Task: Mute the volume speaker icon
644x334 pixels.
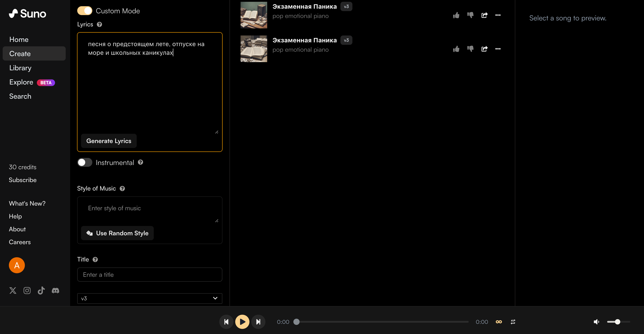Action: click(597, 322)
